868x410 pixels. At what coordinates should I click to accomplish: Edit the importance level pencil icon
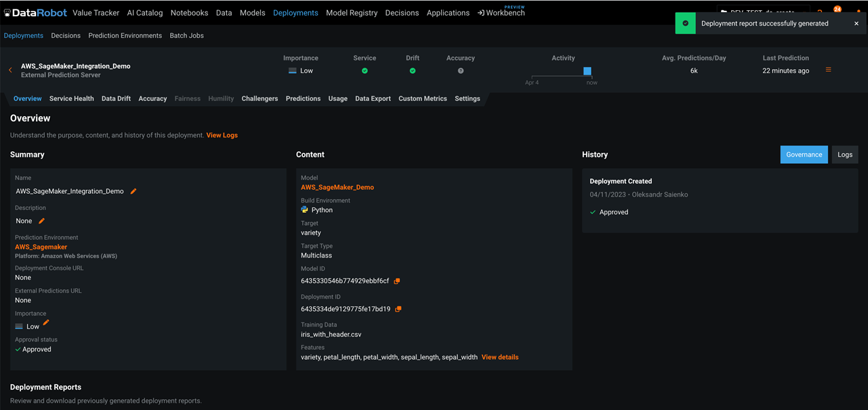pyautogui.click(x=46, y=323)
